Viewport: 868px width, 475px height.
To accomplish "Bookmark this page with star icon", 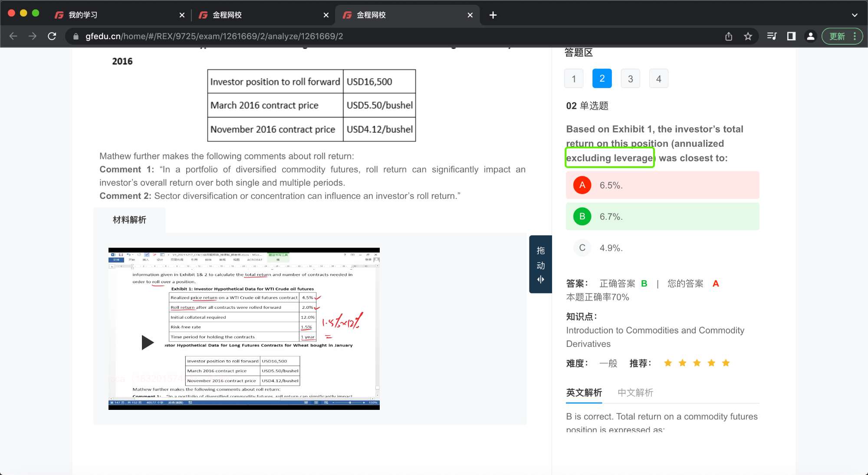I will (748, 36).
